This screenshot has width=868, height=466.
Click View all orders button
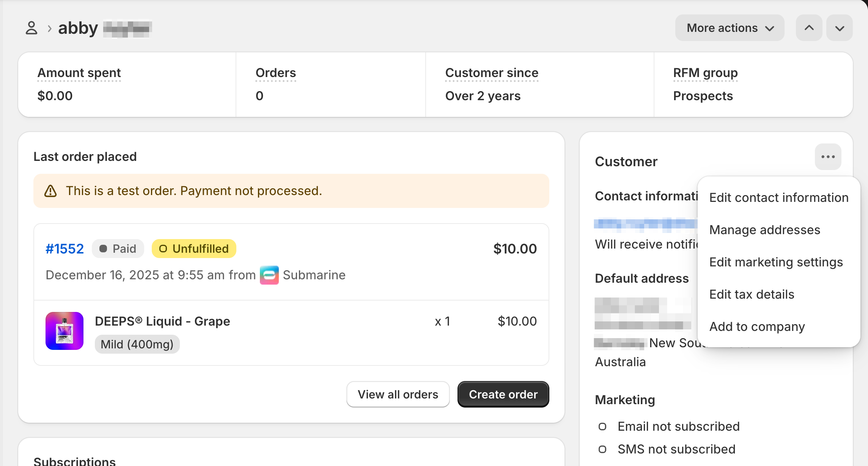coord(398,394)
